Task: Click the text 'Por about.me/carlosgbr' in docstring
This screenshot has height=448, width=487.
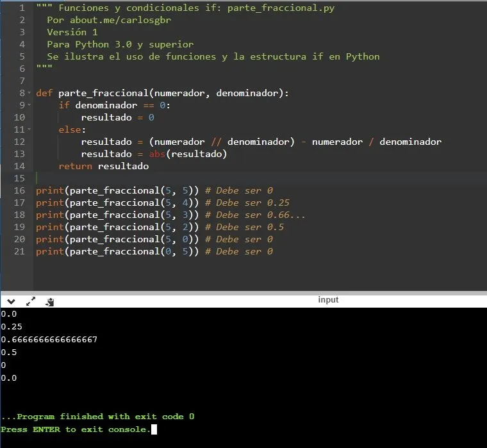Action: (109, 21)
